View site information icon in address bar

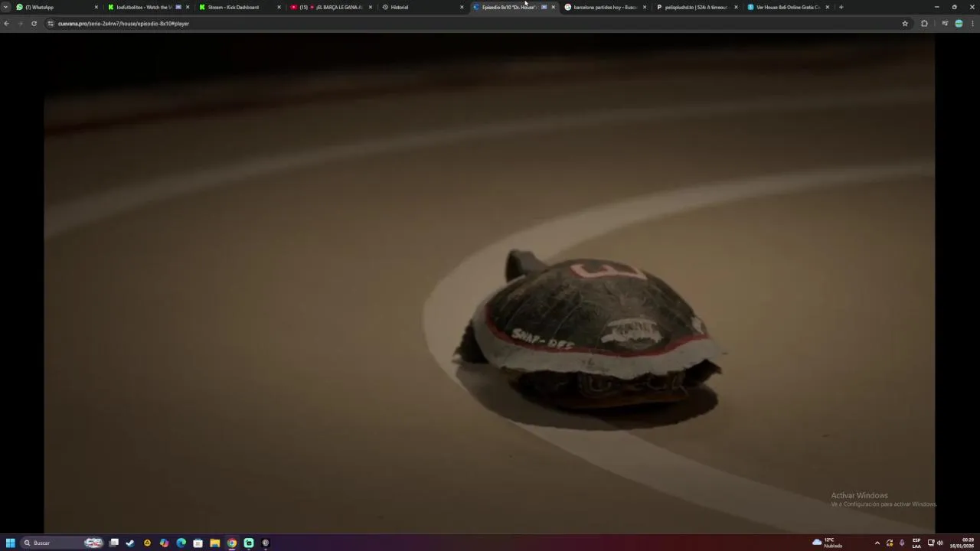click(x=51, y=24)
